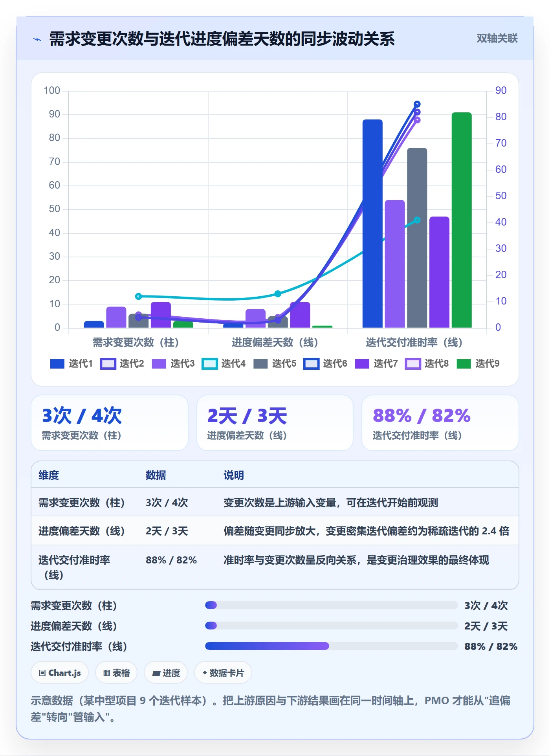Click cyan line point near 40

(x=417, y=220)
